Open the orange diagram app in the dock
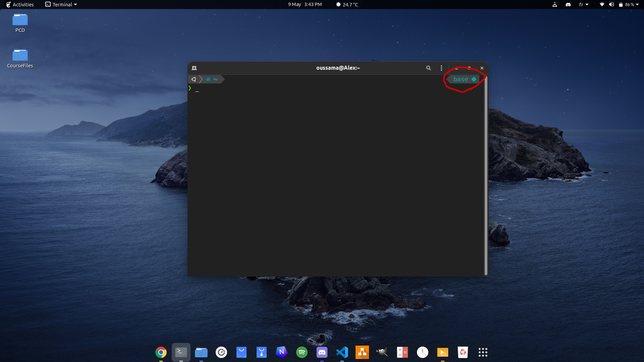The height and width of the screenshot is (362, 644). click(x=362, y=352)
